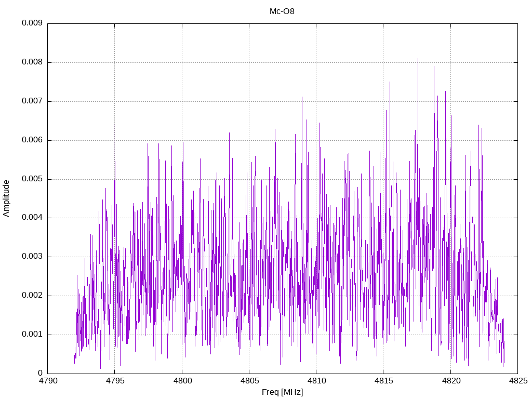Click the 0.005 y-axis tick label

click(x=32, y=179)
